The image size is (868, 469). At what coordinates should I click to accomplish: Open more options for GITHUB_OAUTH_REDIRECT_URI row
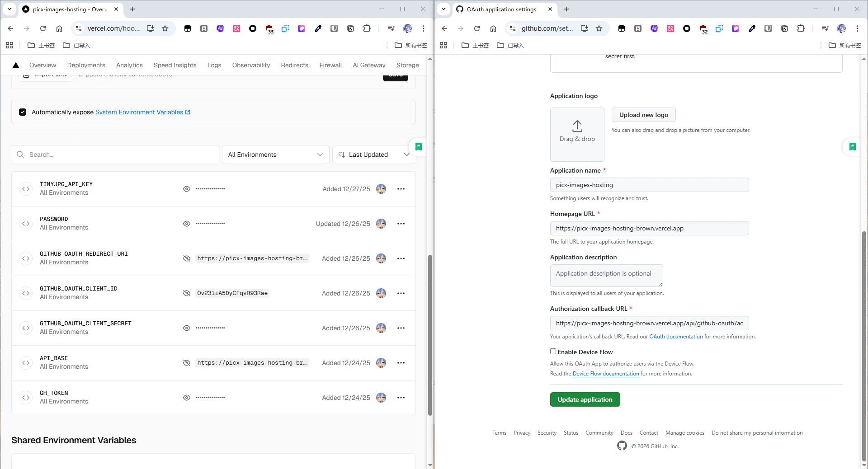pos(401,258)
